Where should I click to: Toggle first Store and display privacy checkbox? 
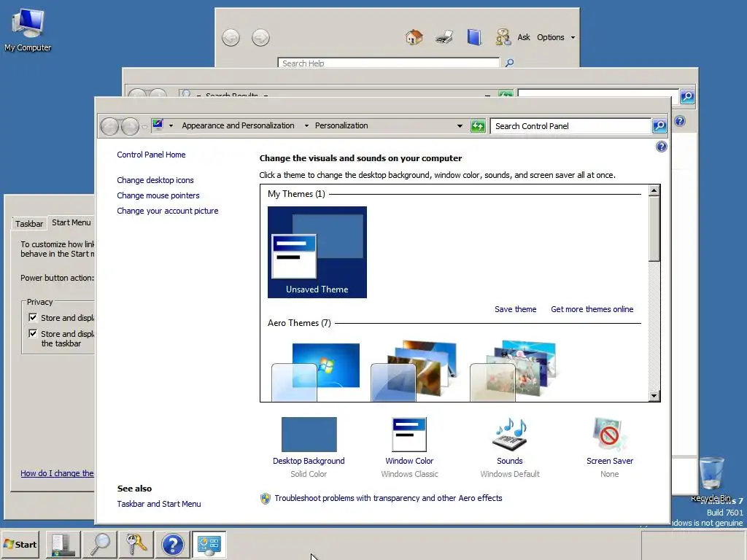33,317
